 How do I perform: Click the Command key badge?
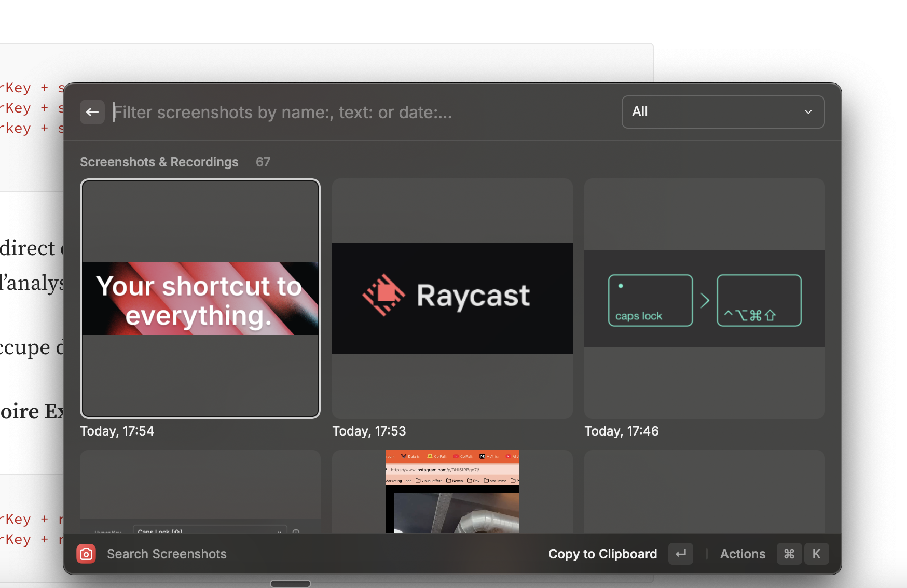pyautogui.click(x=789, y=554)
